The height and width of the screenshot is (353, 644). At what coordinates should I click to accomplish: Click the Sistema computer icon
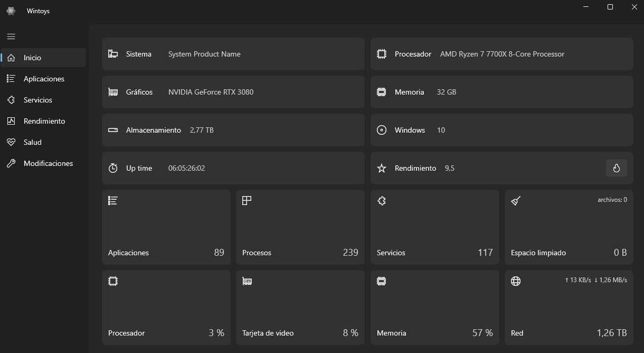[x=113, y=54]
